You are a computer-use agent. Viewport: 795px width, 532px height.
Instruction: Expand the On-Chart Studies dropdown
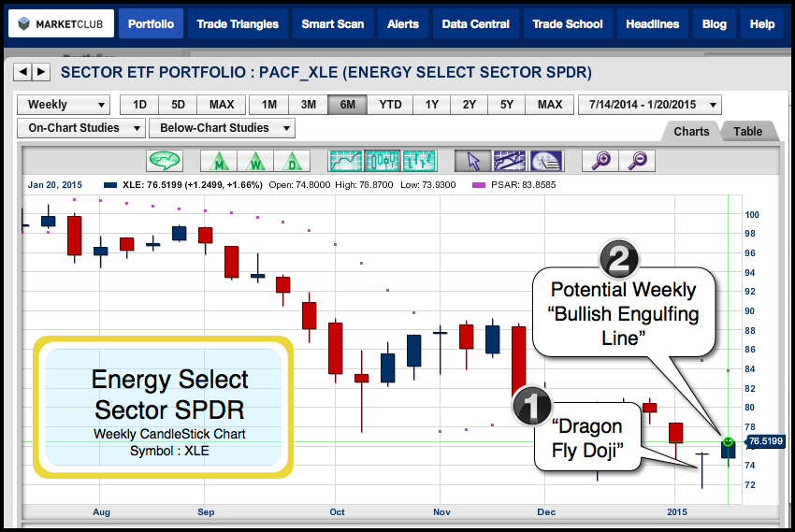pos(81,128)
